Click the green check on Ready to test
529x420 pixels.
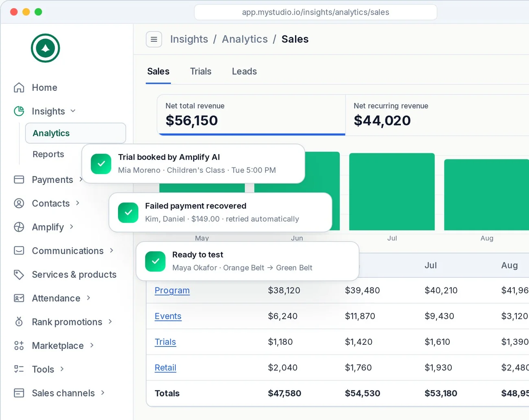155,261
